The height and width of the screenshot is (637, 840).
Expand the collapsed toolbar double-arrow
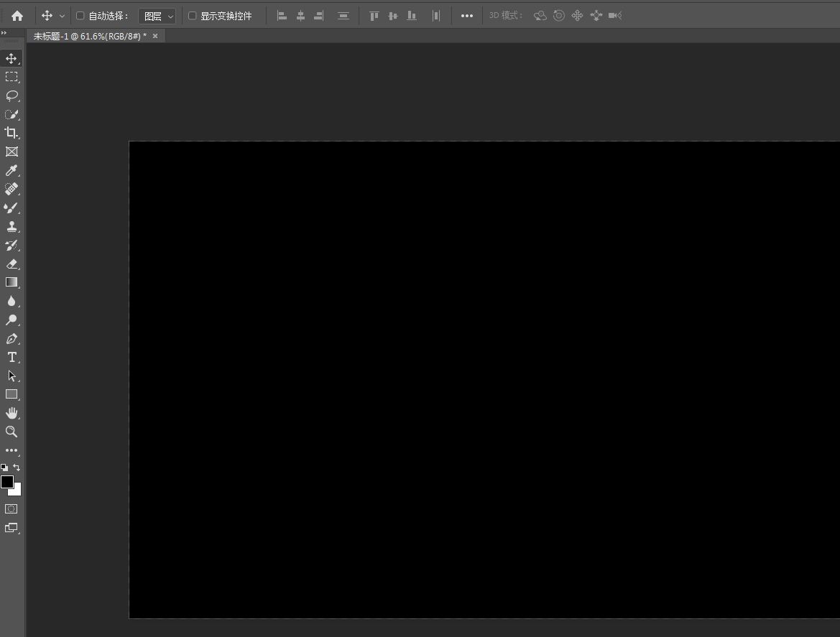(x=4, y=33)
